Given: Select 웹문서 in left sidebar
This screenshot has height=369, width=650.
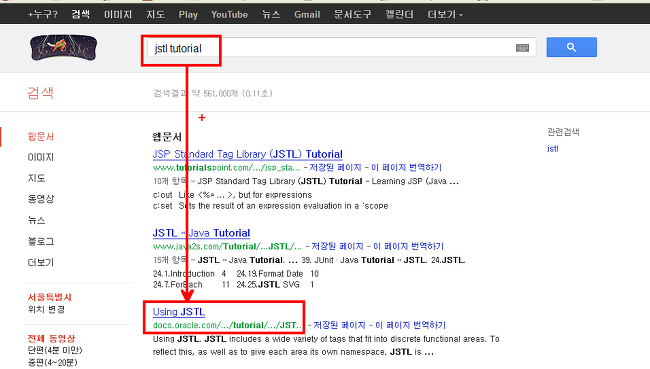Looking at the screenshot, I should tap(41, 136).
